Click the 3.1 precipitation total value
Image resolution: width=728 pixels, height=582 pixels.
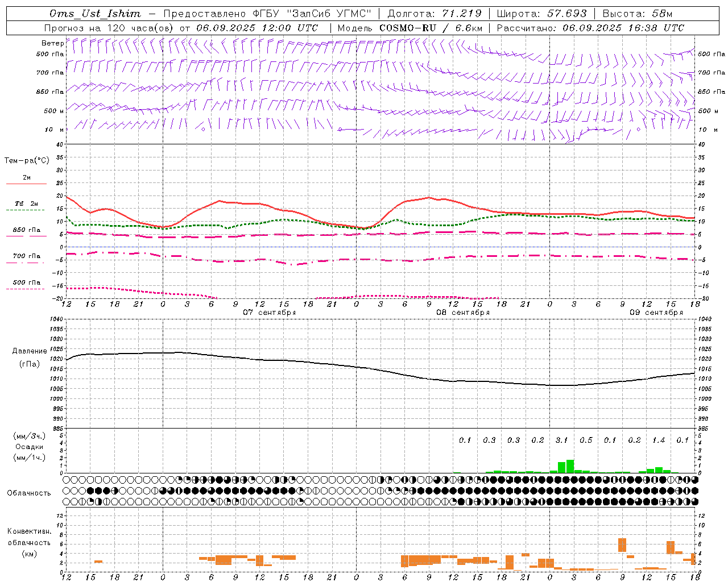pos(561,440)
